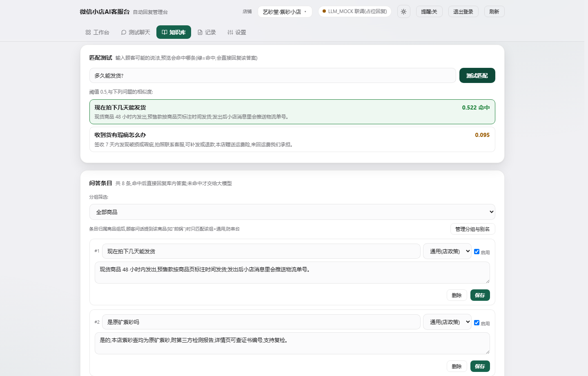Edit the question field 现在拍下几天能发货 in entry #1

(x=261, y=251)
